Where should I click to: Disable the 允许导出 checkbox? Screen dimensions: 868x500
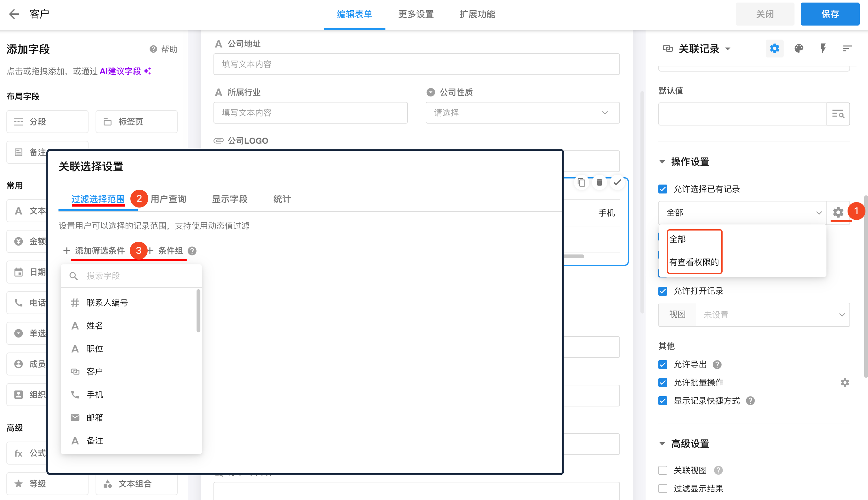click(x=663, y=364)
